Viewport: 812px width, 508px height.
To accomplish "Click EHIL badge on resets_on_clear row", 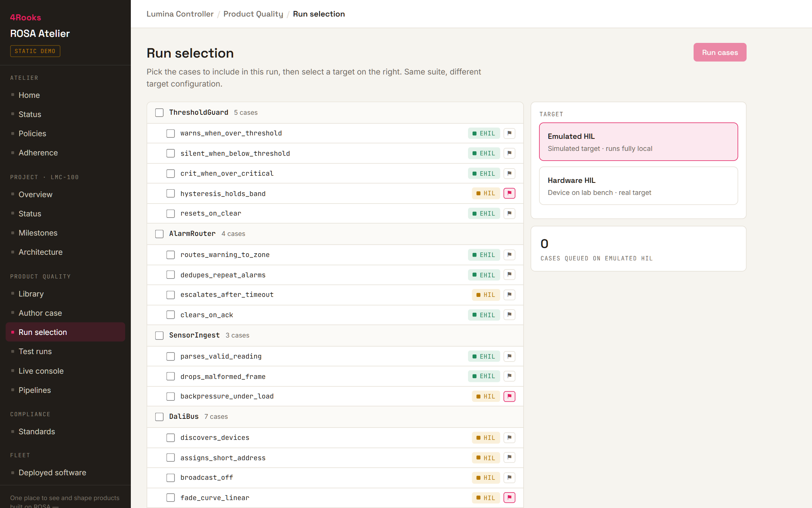I will pyautogui.click(x=484, y=213).
